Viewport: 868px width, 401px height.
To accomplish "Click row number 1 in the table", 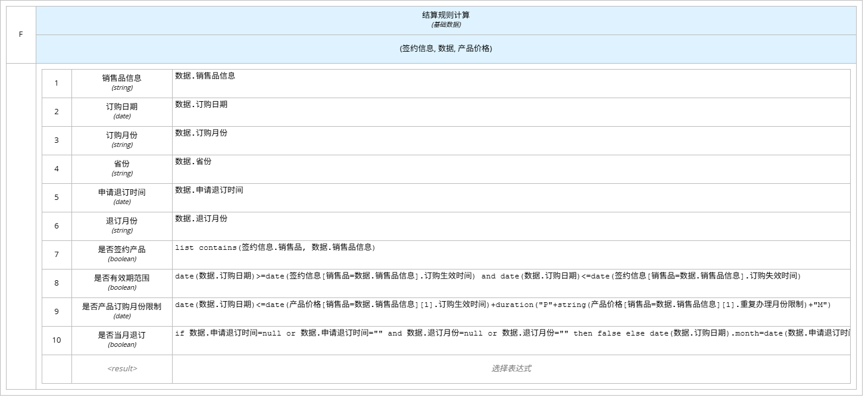I will coord(56,83).
